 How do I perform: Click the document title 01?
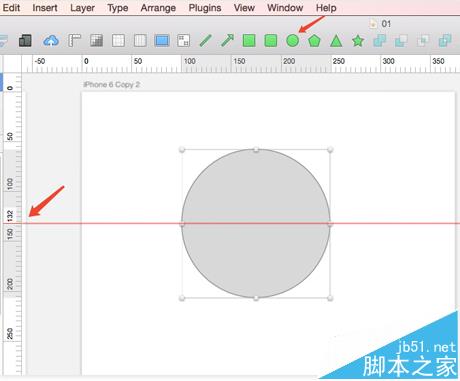[x=386, y=24]
